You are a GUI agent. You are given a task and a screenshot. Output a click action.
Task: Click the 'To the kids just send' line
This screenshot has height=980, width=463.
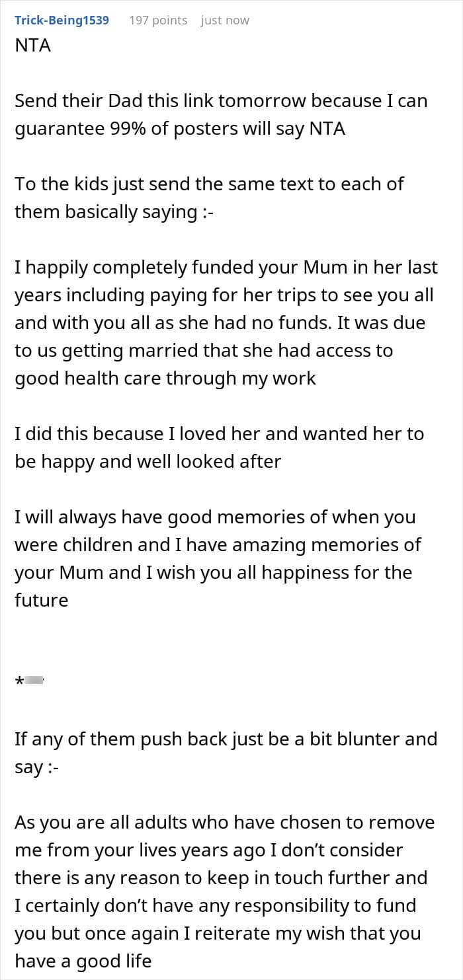tap(209, 184)
